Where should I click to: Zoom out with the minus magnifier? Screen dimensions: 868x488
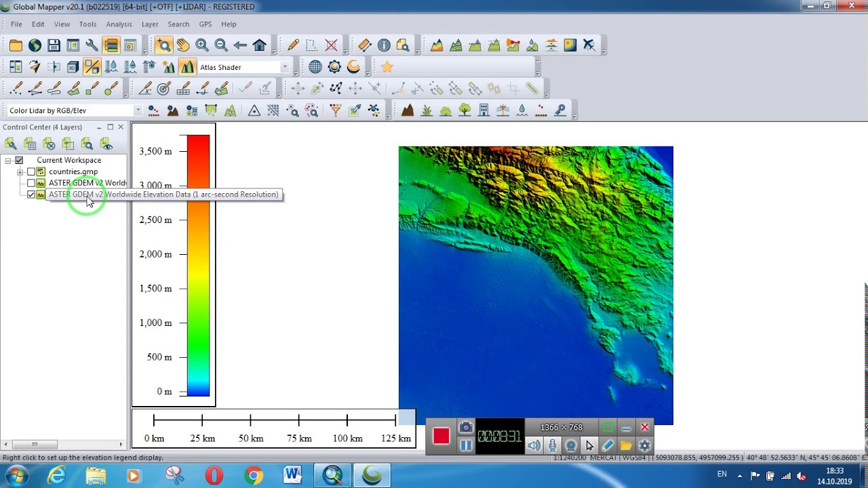[x=220, y=45]
